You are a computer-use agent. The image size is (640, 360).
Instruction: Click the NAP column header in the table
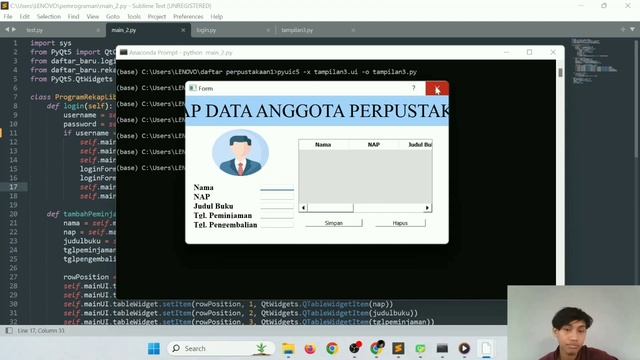pos(373,144)
